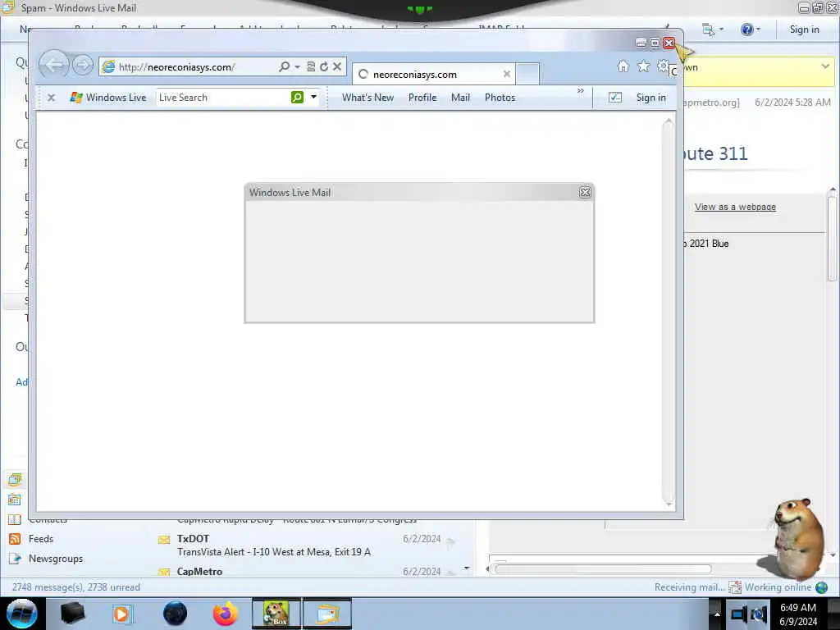
Task: Run Live Search with green magnifier button
Action: pyautogui.click(x=297, y=97)
